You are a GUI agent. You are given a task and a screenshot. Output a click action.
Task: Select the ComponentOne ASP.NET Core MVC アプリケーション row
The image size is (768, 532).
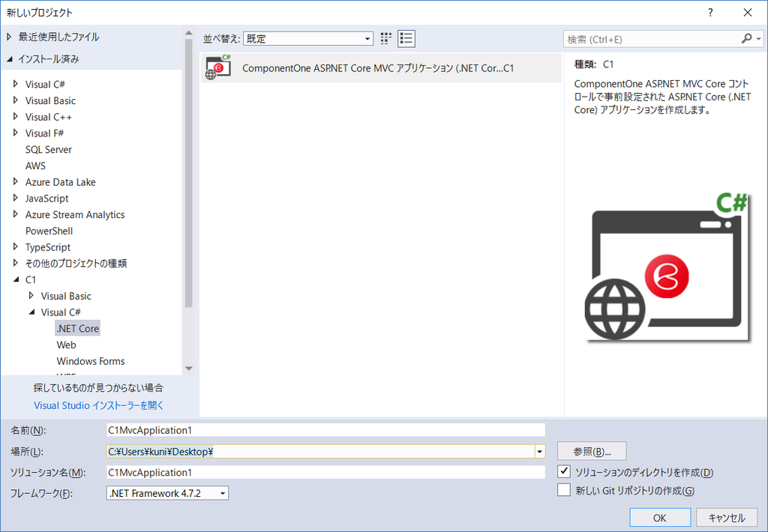[x=381, y=67]
